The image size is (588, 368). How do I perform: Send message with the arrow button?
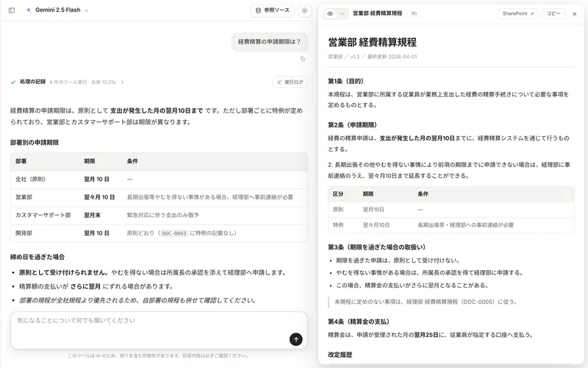click(x=296, y=339)
